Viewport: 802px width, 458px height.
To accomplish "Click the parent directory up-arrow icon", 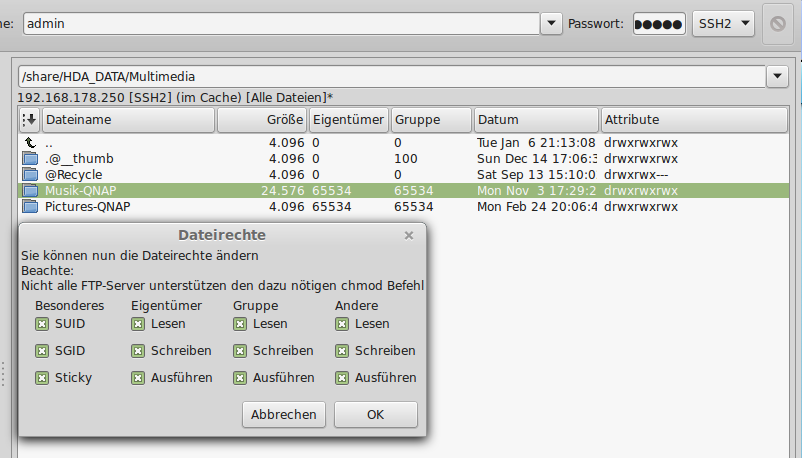I will pos(30,143).
